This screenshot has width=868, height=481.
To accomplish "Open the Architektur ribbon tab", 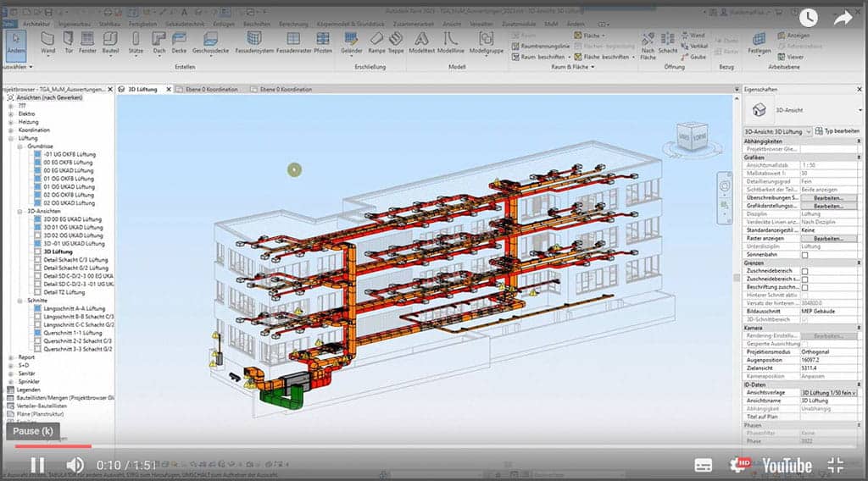I will (36, 24).
